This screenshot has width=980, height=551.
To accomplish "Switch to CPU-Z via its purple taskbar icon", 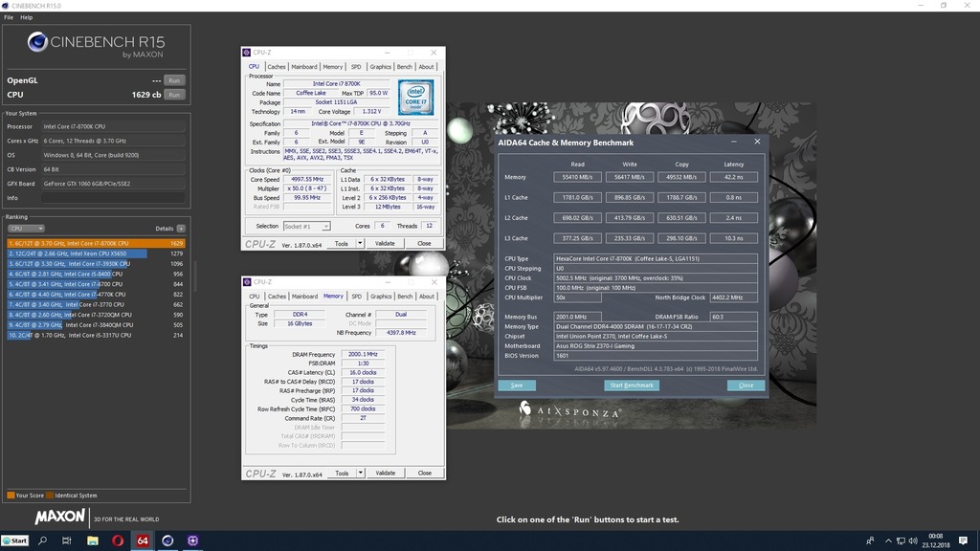I will [192, 540].
